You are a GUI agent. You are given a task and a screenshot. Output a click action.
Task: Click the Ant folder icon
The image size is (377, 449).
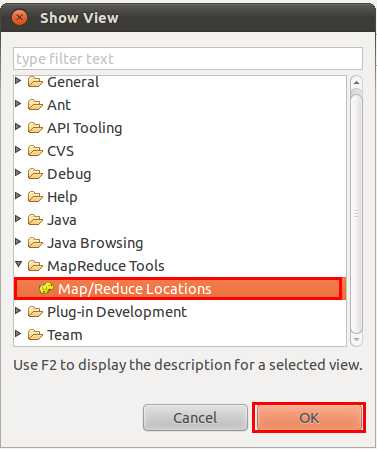click(x=35, y=105)
